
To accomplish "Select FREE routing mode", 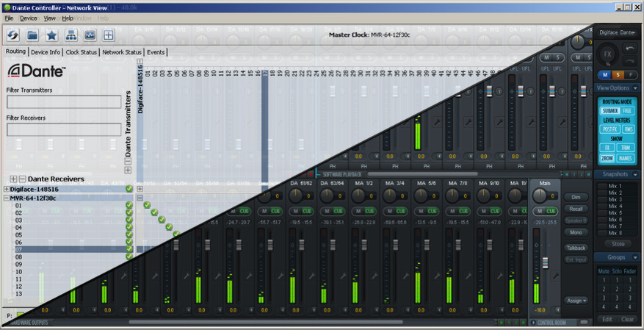I will tap(627, 111).
